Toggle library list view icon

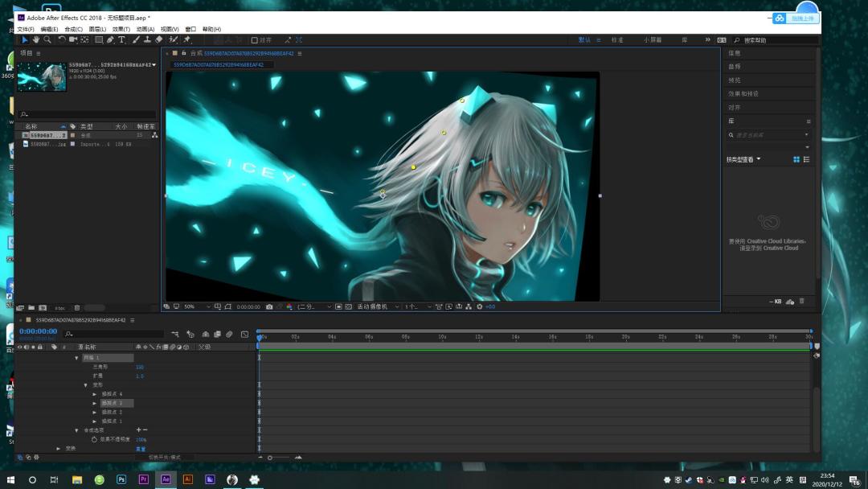[807, 159]
